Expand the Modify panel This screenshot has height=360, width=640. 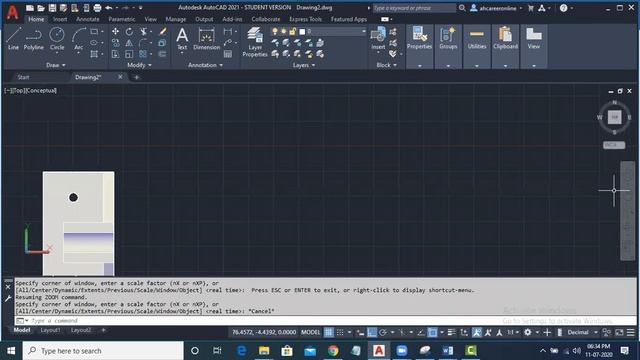point(139,65)
